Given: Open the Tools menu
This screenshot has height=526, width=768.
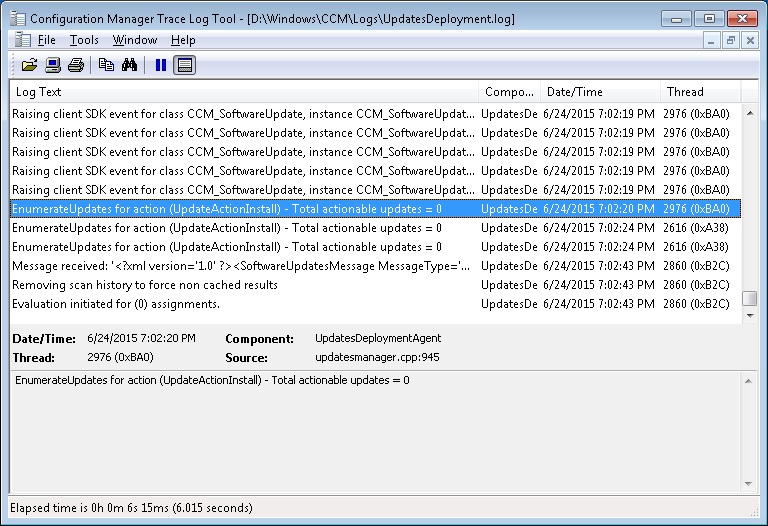Looking at the screenshot, I should 84,40.
